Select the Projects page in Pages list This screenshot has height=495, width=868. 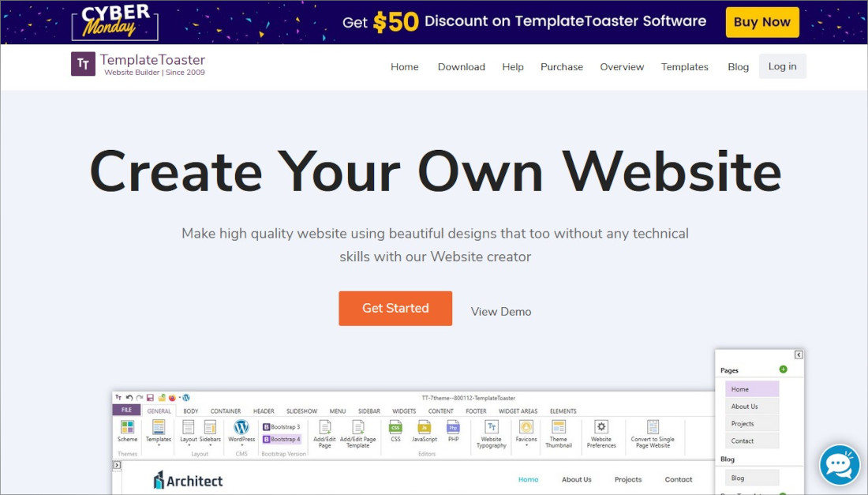pyautogui.click(x=752, y=424)
